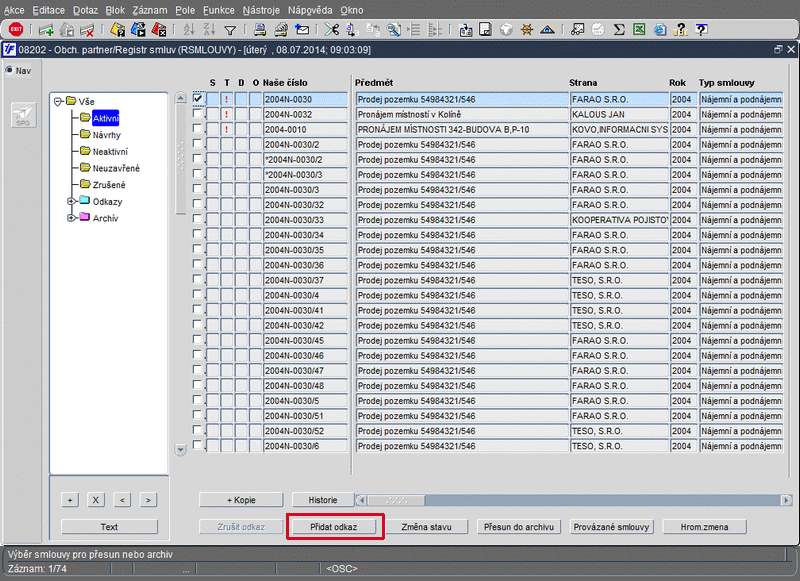Select the Nav radio button

pos(9,70)
